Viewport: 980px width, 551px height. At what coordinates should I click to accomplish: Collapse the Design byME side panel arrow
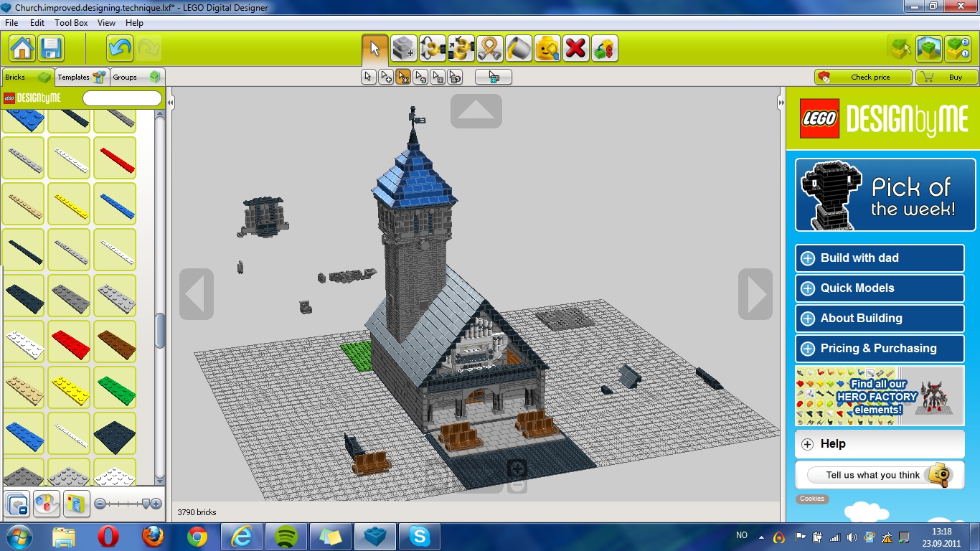point(781,103)
